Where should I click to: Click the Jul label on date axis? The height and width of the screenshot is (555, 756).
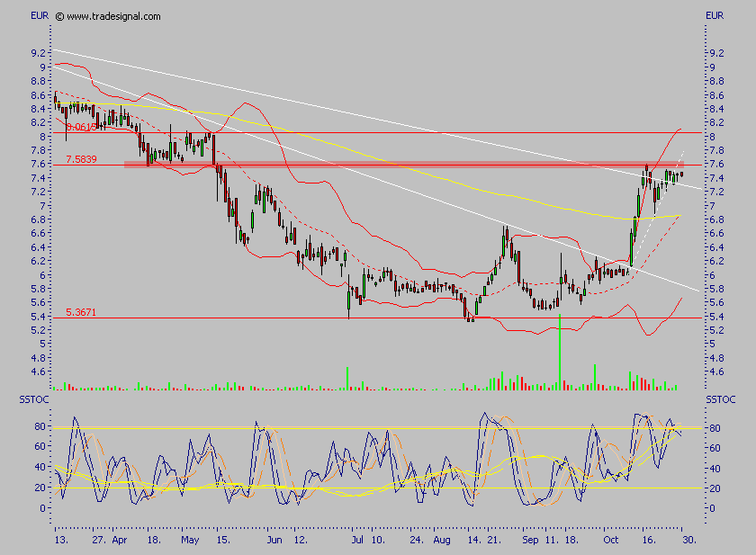click(x=357, y=542)
